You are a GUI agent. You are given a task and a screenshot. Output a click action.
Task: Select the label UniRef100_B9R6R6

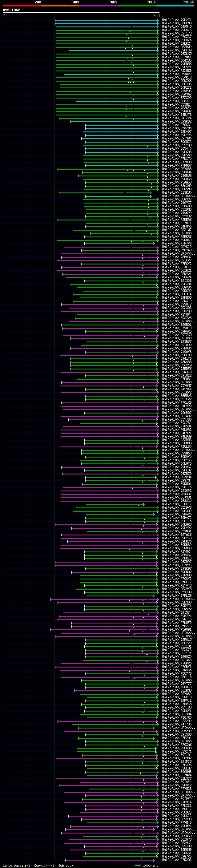pos(176,514)
